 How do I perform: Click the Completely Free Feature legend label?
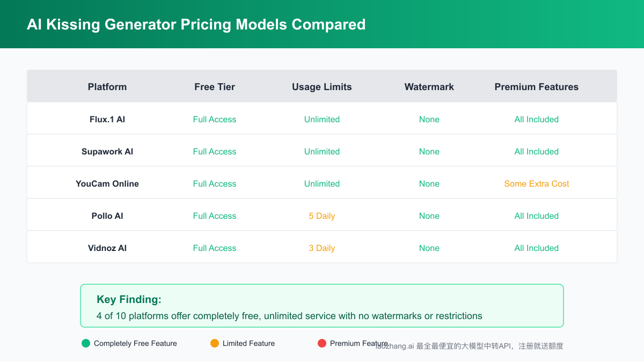click(135, 343)
